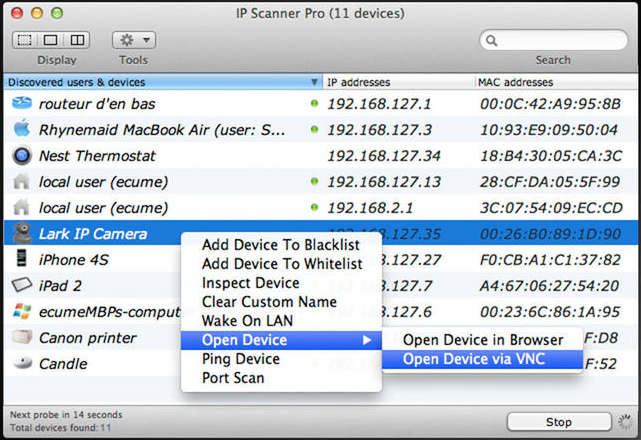Open the Tools gear dropdown
Screen dimensions: 641x440
pyautogui.click(x=134, y=40)
